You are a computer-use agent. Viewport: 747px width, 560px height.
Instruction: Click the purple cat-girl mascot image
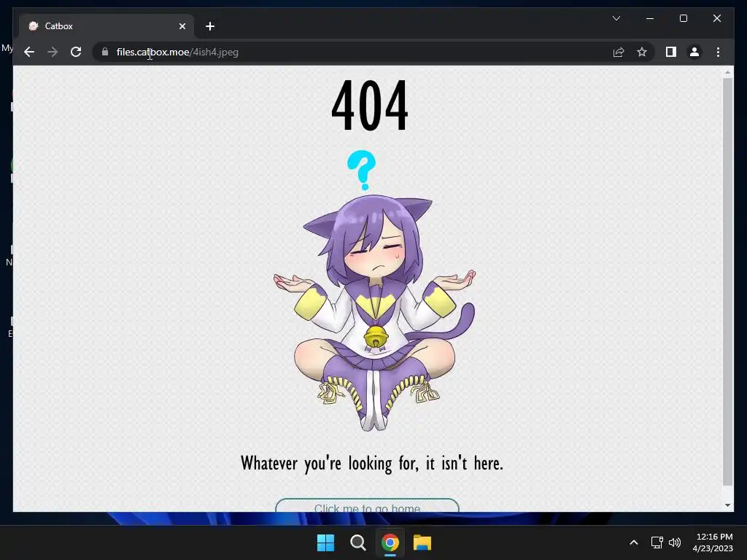[374, 312]
